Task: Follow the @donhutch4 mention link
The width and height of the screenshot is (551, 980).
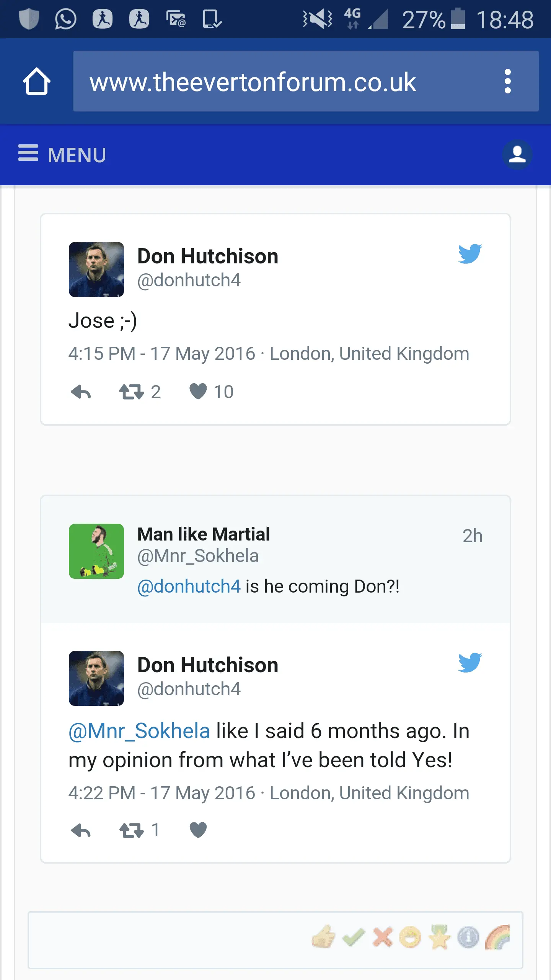Action: tap(189, 586)
